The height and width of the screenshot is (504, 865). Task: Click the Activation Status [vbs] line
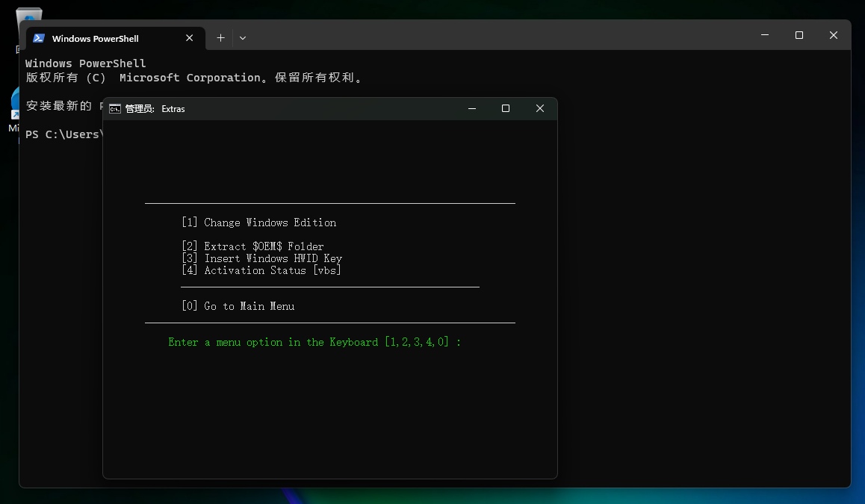point(261,270)
